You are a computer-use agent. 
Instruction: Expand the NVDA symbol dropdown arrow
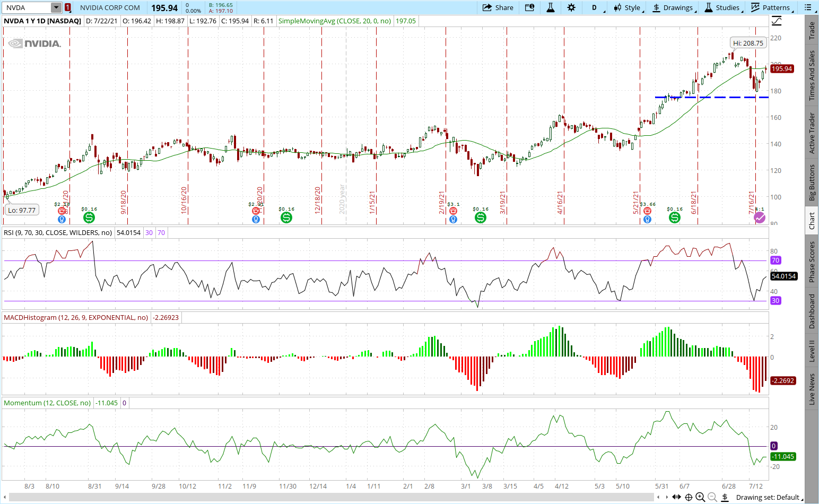click(x=56, y=7)
